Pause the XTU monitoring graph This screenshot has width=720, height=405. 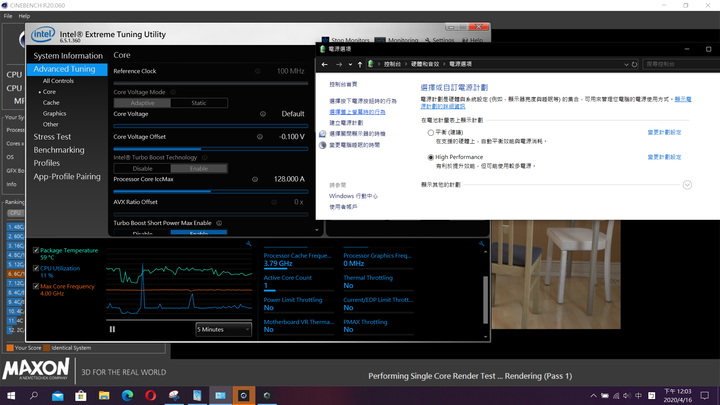(112, 329)
